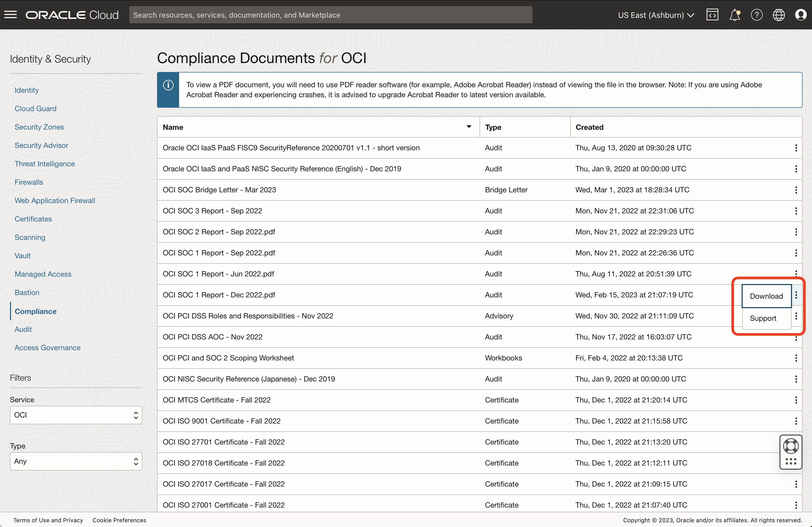812x527 pixels.
Task: Open the Cookie Preferences link
Action: [119, 520]
